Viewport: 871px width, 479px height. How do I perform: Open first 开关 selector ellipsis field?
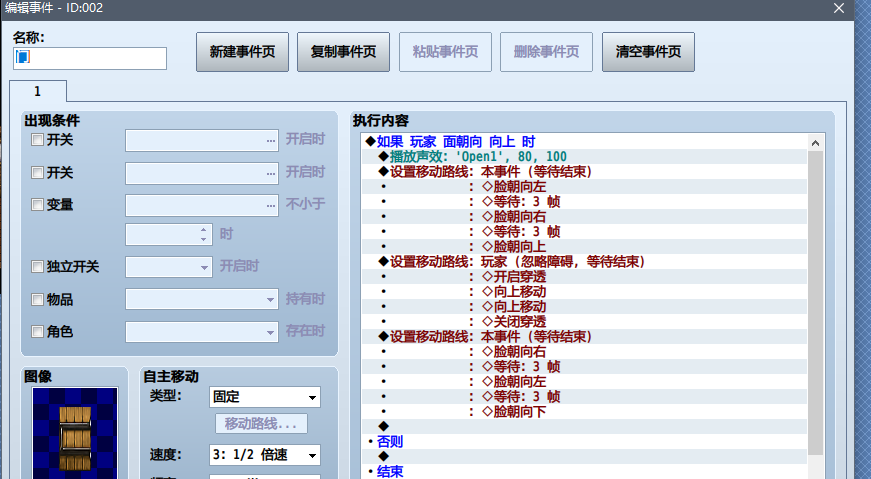[x=202, y=141]
